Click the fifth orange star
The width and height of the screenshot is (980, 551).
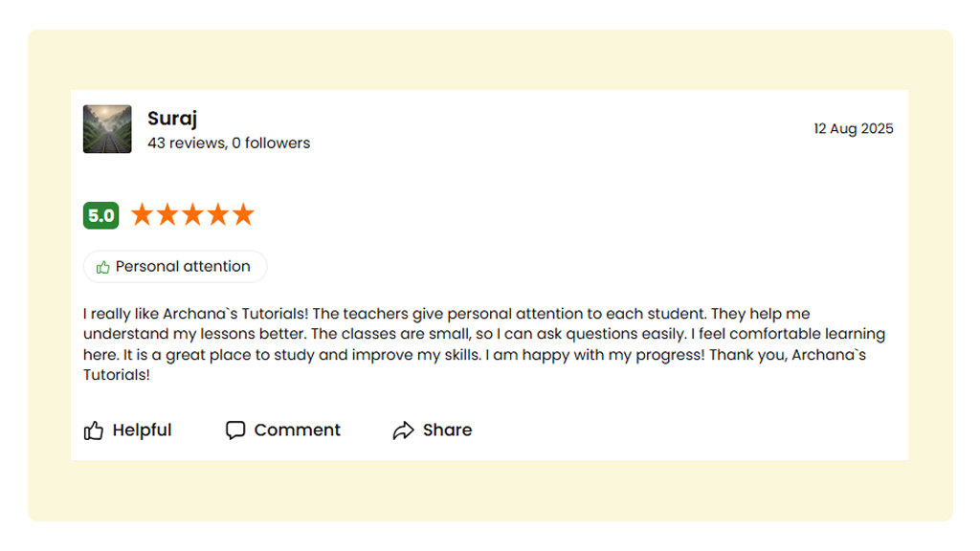click(x=243, y=214)
